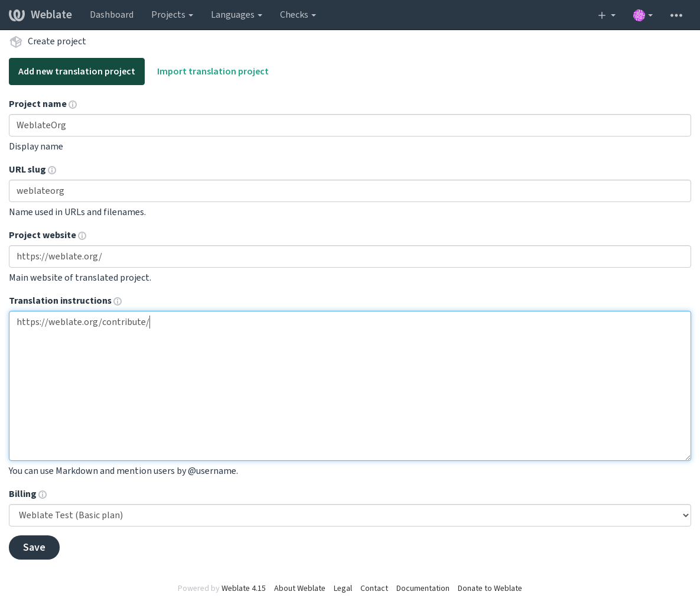This screenshot has width=700, height=611.
Task: Focus the Project name field
Action: point(350,125)
